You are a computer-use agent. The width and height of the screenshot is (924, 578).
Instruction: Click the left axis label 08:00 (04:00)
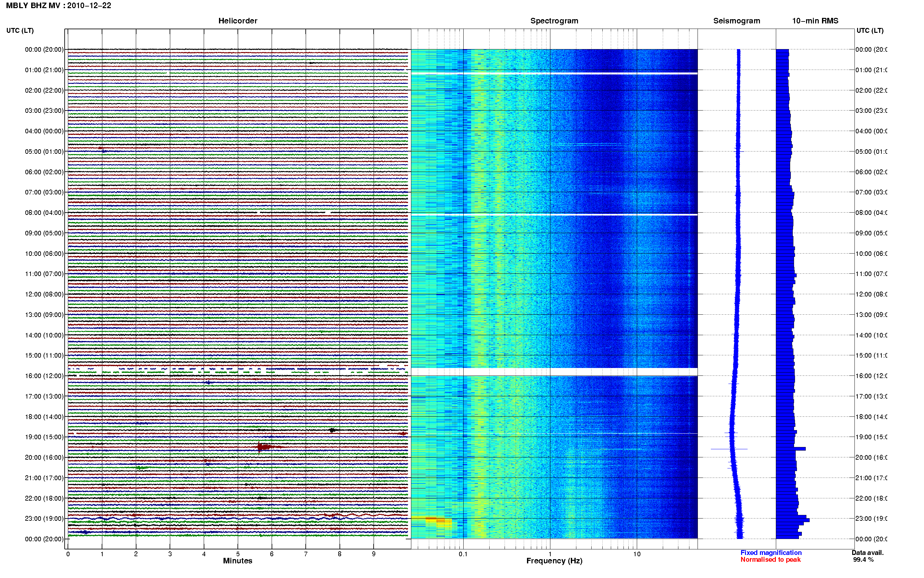44,213
